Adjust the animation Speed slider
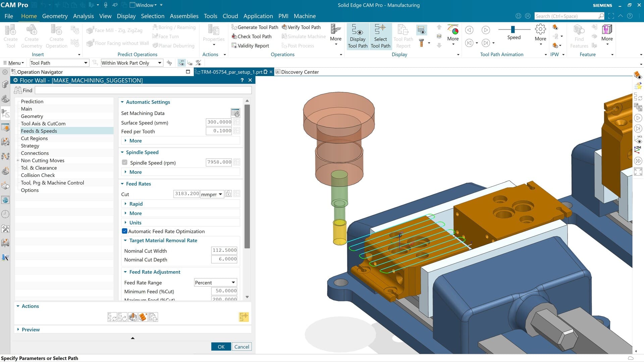644x362 pixels. click(513, 30)
